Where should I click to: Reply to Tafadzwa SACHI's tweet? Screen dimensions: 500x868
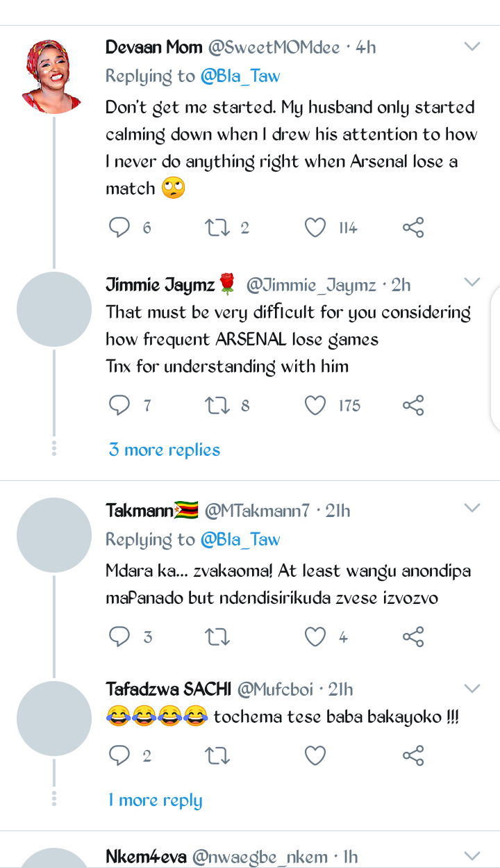tap(120, 755)
